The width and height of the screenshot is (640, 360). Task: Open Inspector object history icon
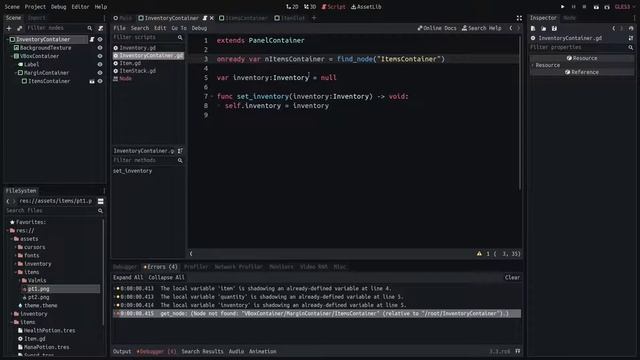pyautogui.click(x=631, y=29)
